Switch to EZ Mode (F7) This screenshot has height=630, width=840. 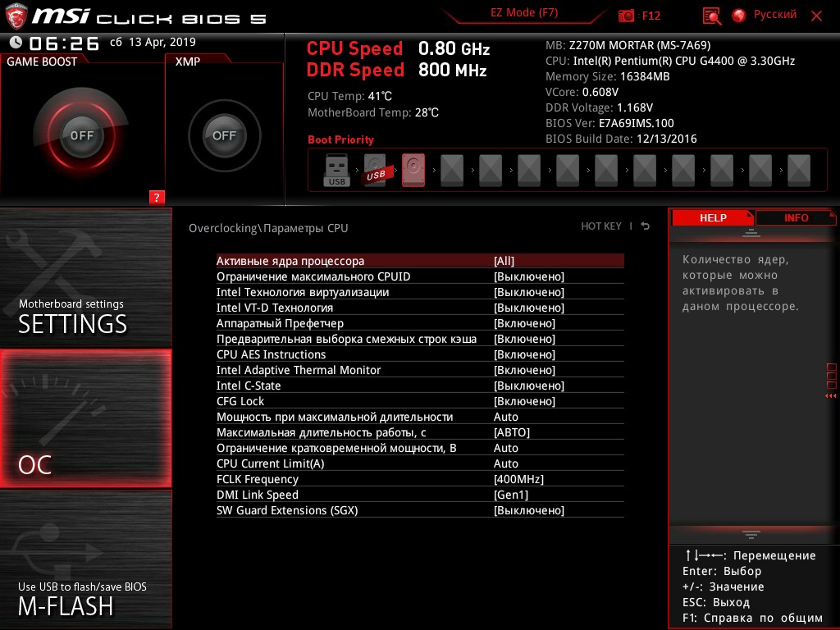click(524, 13)
